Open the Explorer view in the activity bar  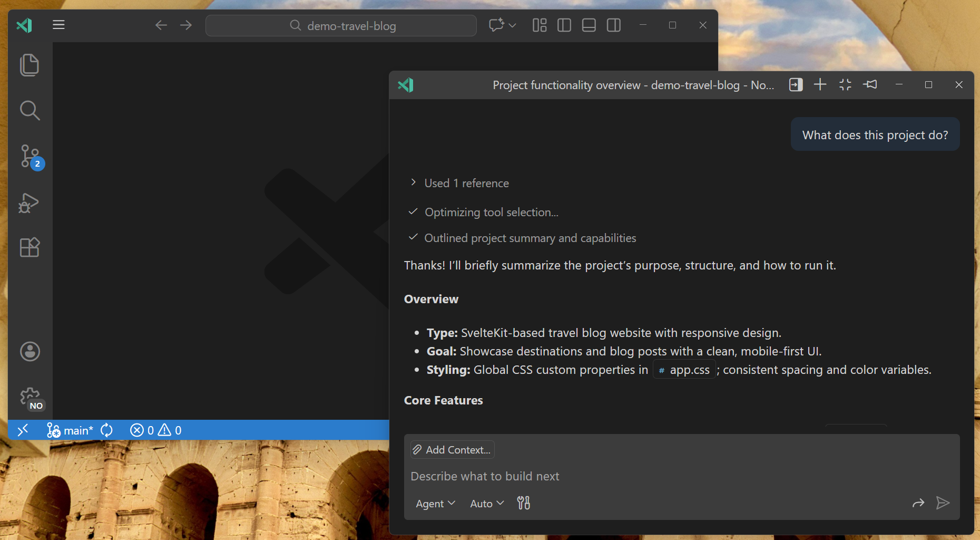click(30, 64)
